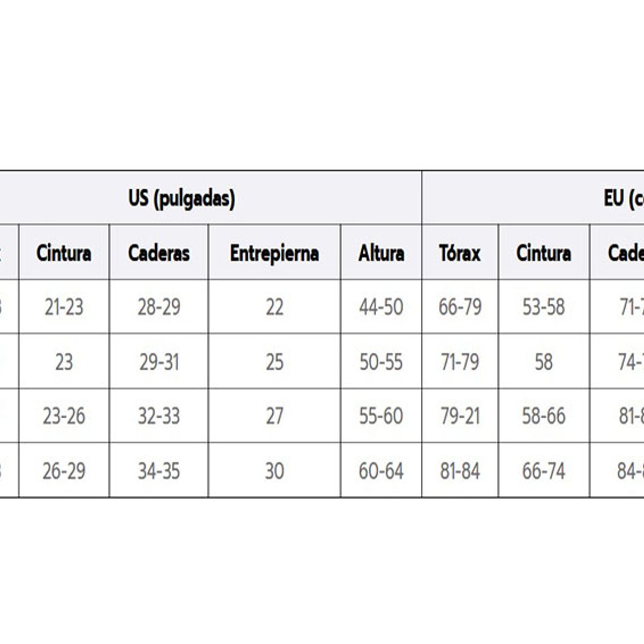This screenshot has height=644, width=644.
Task: Select the 44-50 height cell
Action: (381, 308)
